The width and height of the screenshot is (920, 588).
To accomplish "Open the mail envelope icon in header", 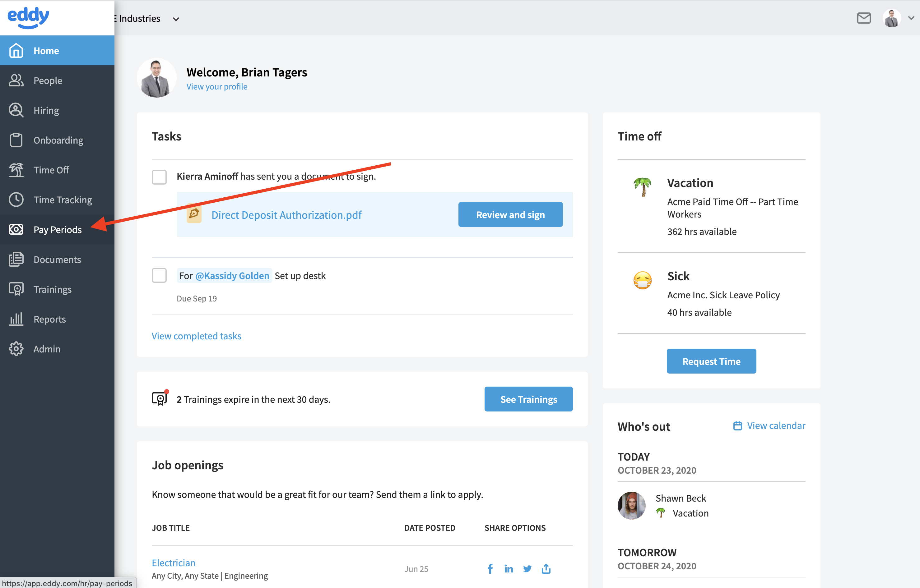I will (863, 18).
